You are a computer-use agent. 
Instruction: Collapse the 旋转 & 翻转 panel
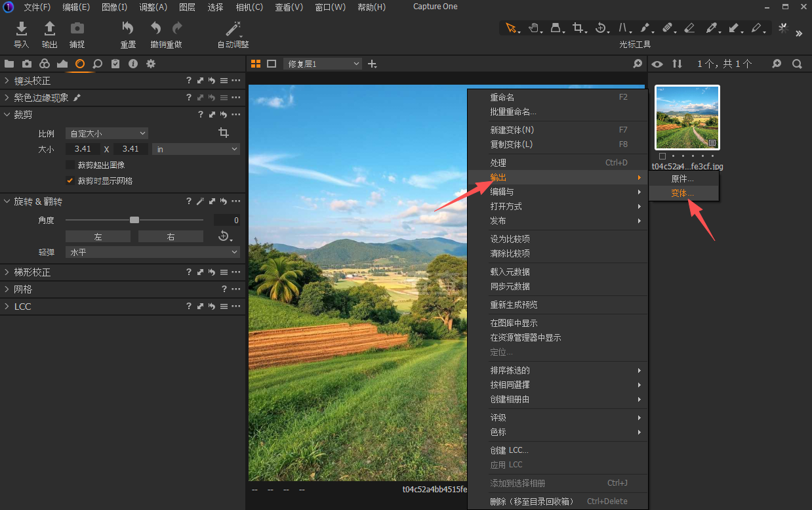pos(7,202)
